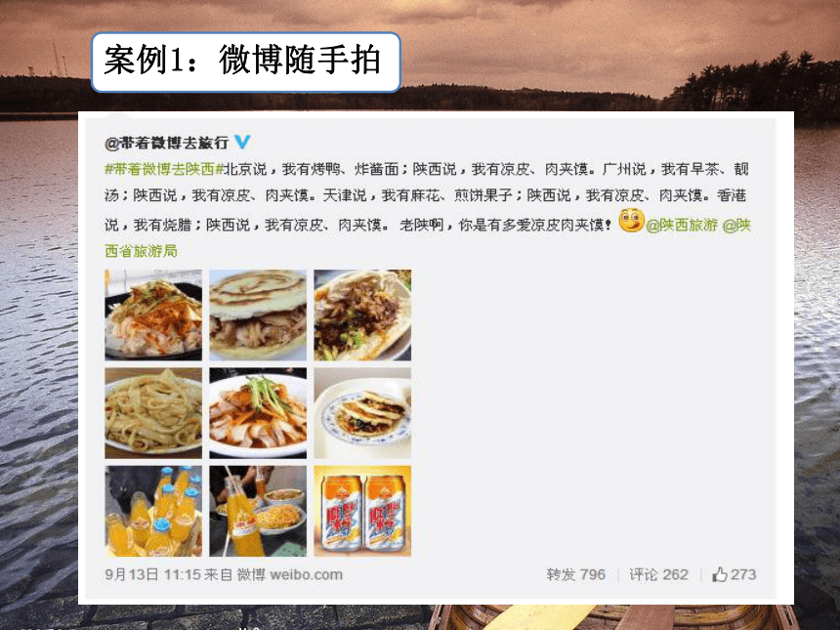Open the orange soda bottles photo
This screenshot has width=840, height=630.
pyautogui.click(x=153, y=511)
